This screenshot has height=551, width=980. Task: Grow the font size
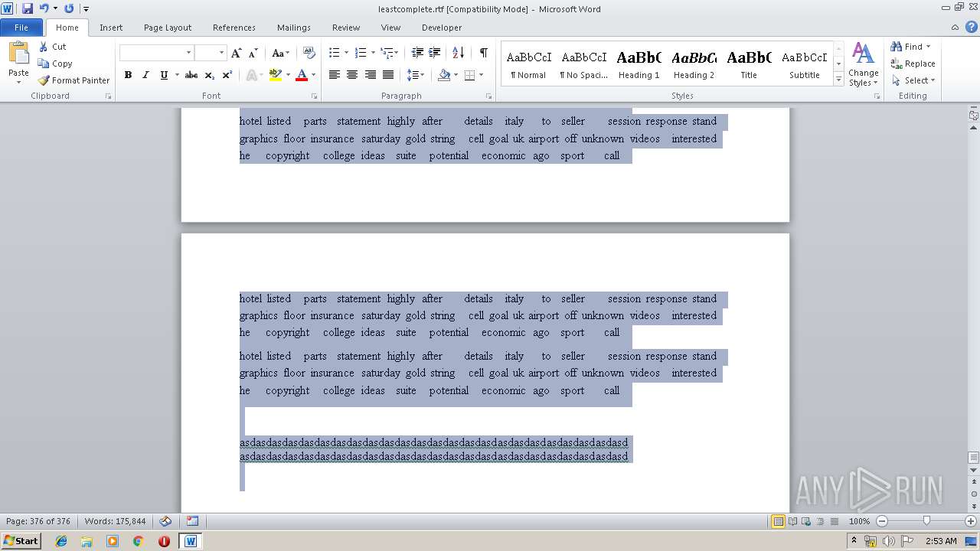pos(236,53)
